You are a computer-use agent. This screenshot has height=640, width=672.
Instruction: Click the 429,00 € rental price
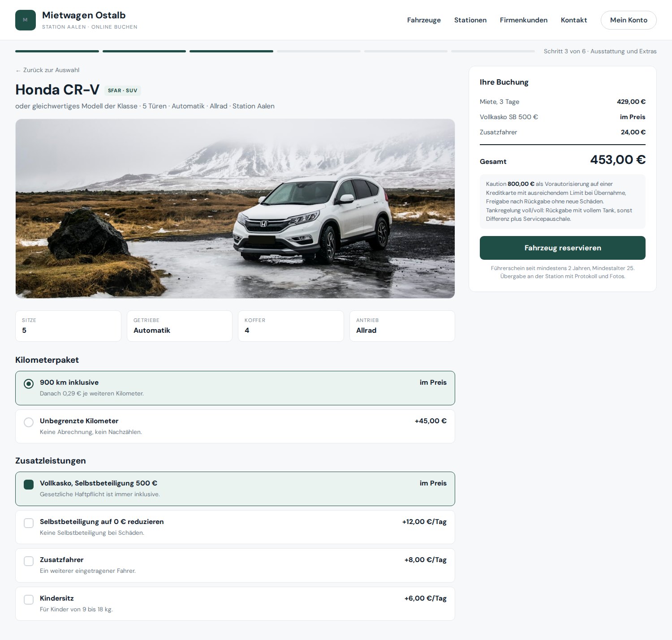pyautogui.click(x=631, y=102)
